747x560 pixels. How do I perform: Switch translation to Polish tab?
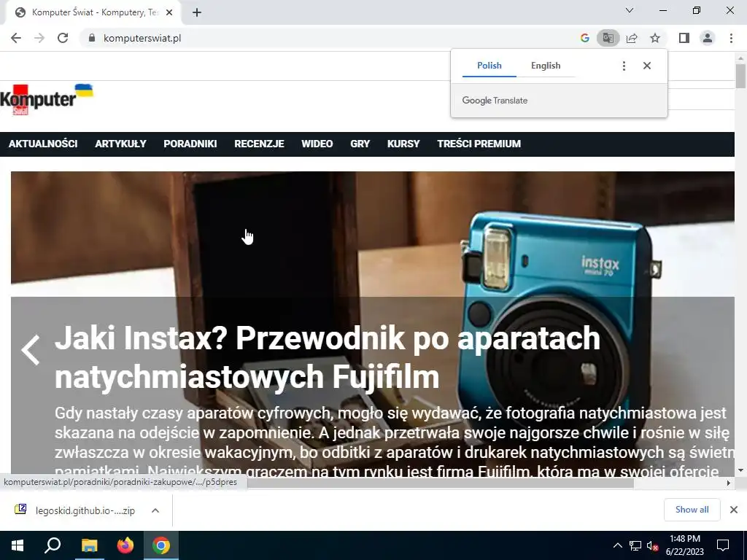tap(489, 66)
